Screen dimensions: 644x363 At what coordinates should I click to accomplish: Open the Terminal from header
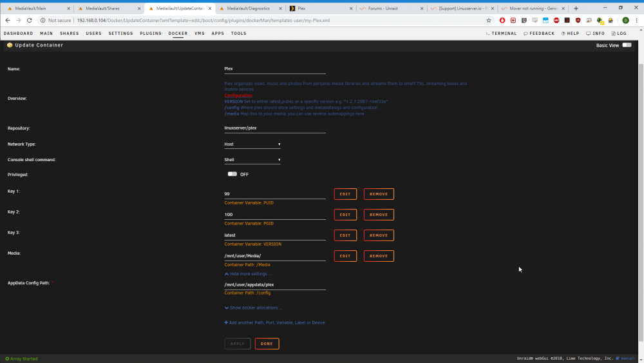point(501,34)
